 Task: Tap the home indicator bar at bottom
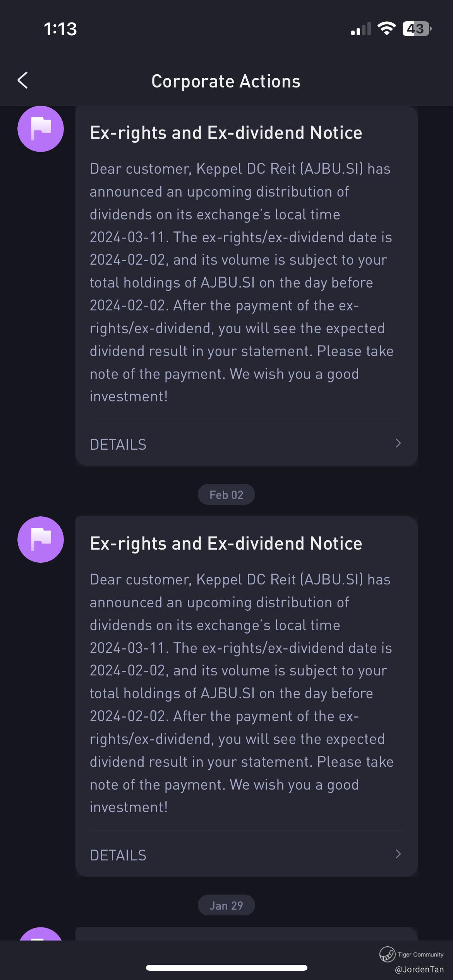(226, 968)
